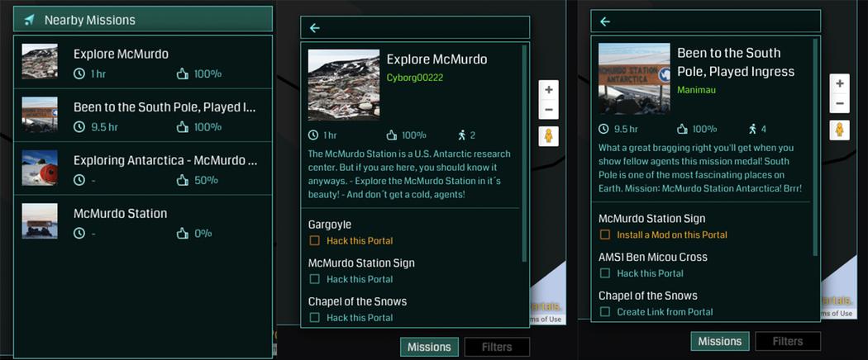The height and width of the screenshot is (360, 868).
Task: Go back from the South Pole mission
Action: click(605, 21)
